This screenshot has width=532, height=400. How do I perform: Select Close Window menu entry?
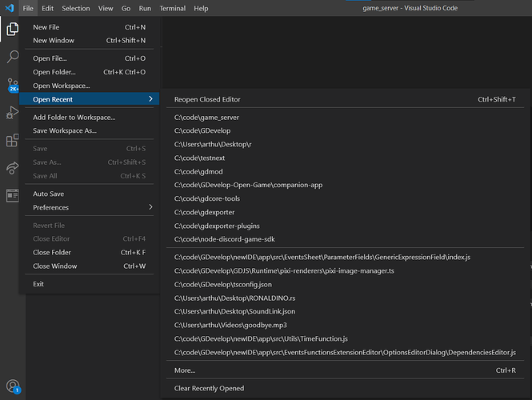tap(90, 266)
